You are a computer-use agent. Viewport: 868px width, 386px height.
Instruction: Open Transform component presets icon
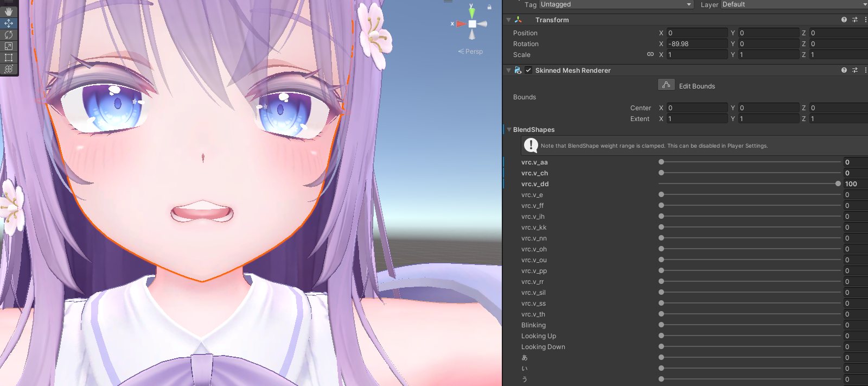pyautogui.click(x=855, y=20)
